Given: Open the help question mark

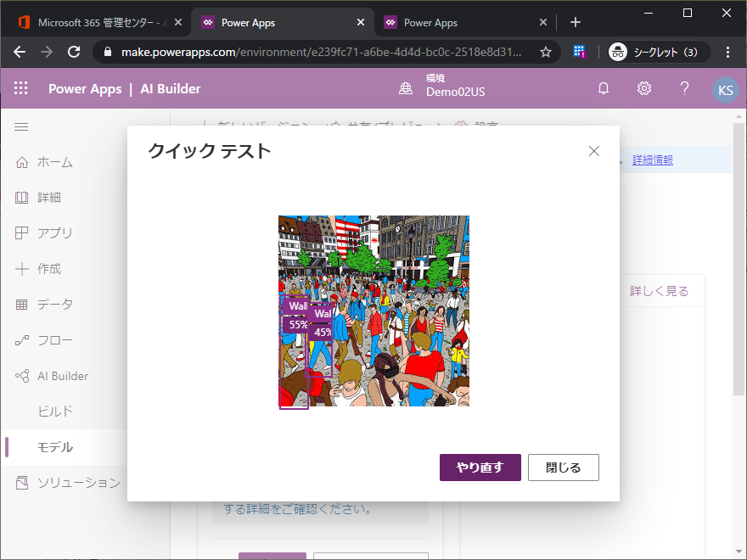Looking at the screenshot, I should click(684, 88).
